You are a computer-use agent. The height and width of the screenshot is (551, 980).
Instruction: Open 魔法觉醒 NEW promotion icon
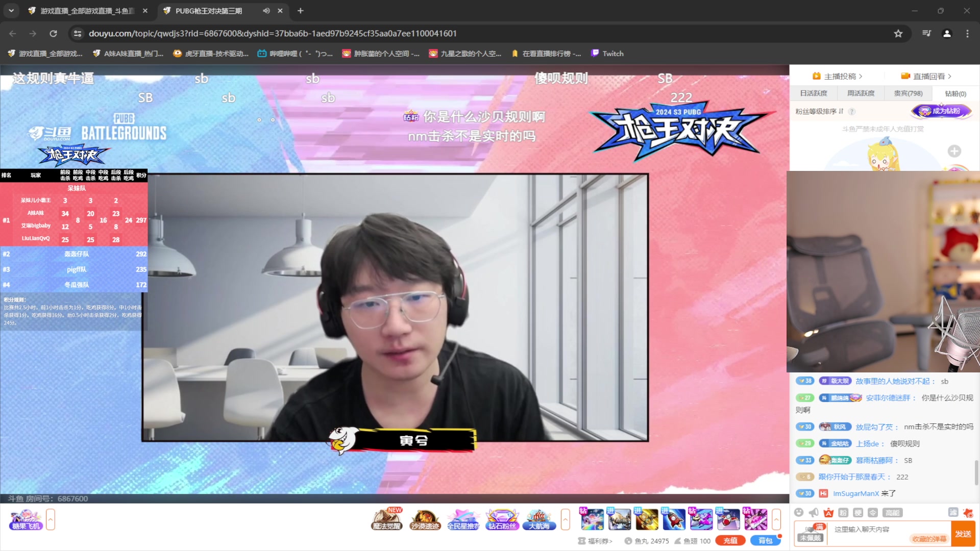pyautogui.click(x=386, y=519)
